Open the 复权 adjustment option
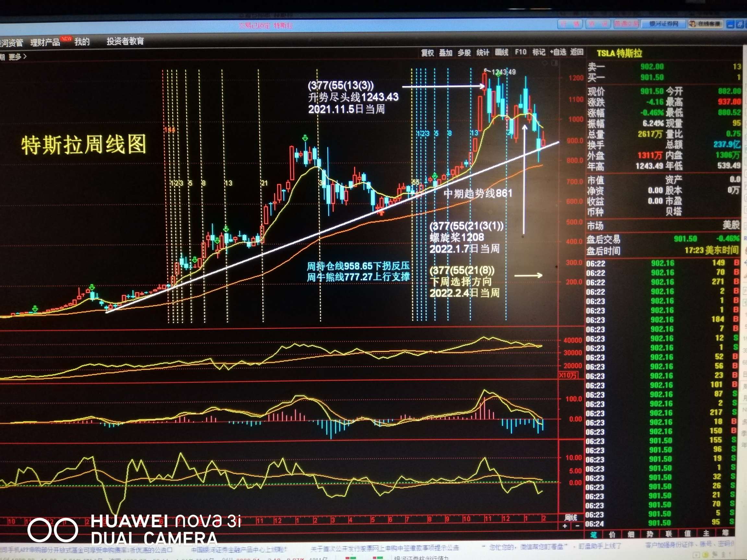The image size is (747, 560). [427, 52]
